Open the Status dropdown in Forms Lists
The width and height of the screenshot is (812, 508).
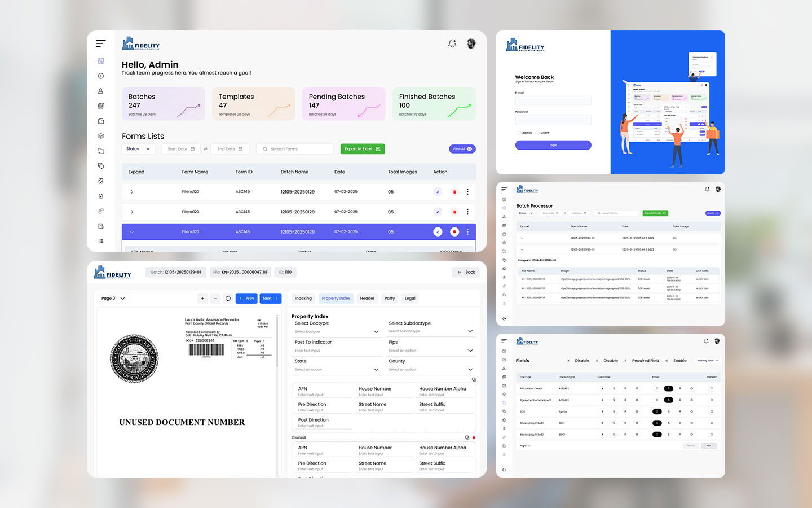(138, 149)
